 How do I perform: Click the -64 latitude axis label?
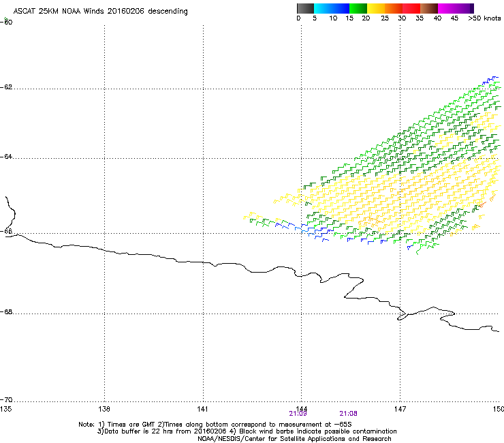(x=7, y=157)
